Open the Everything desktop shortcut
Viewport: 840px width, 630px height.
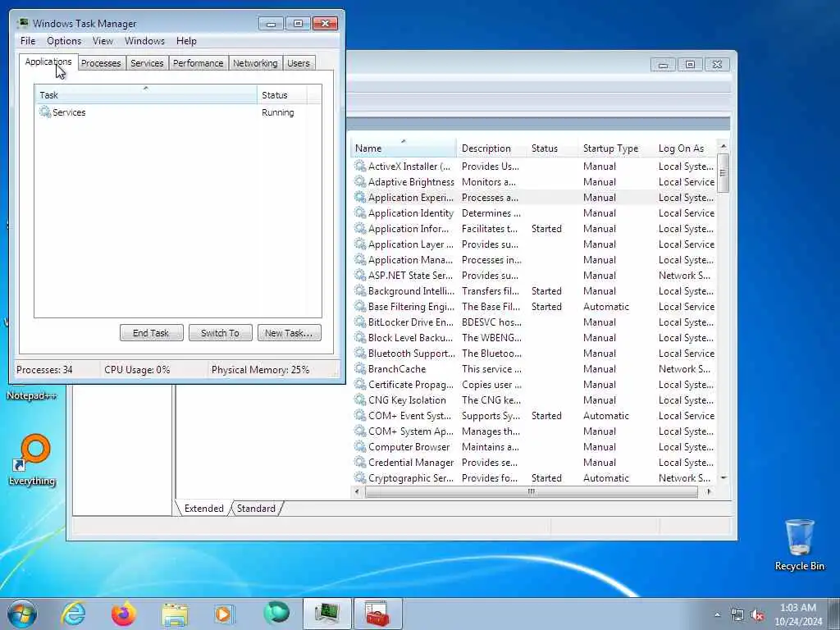32,459
